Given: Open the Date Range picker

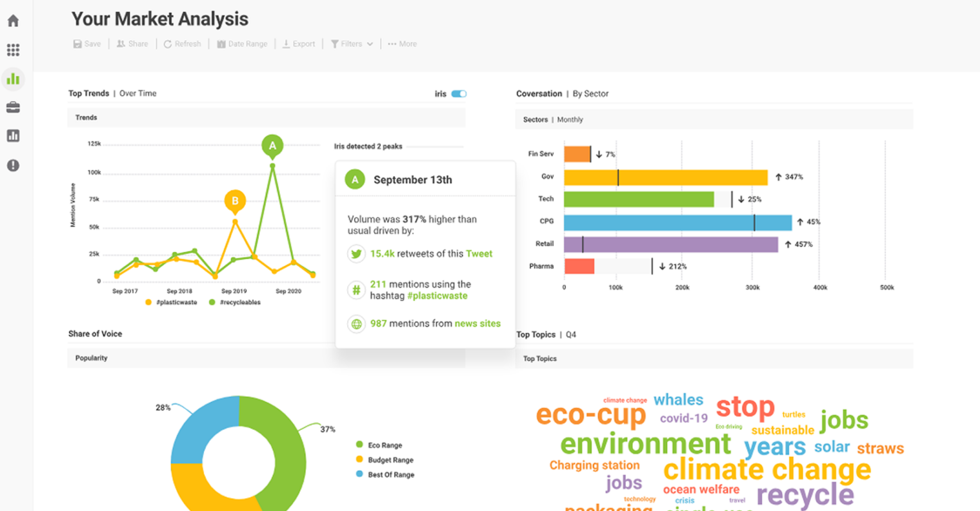Looking at the screenshot, I should [242, 44].
